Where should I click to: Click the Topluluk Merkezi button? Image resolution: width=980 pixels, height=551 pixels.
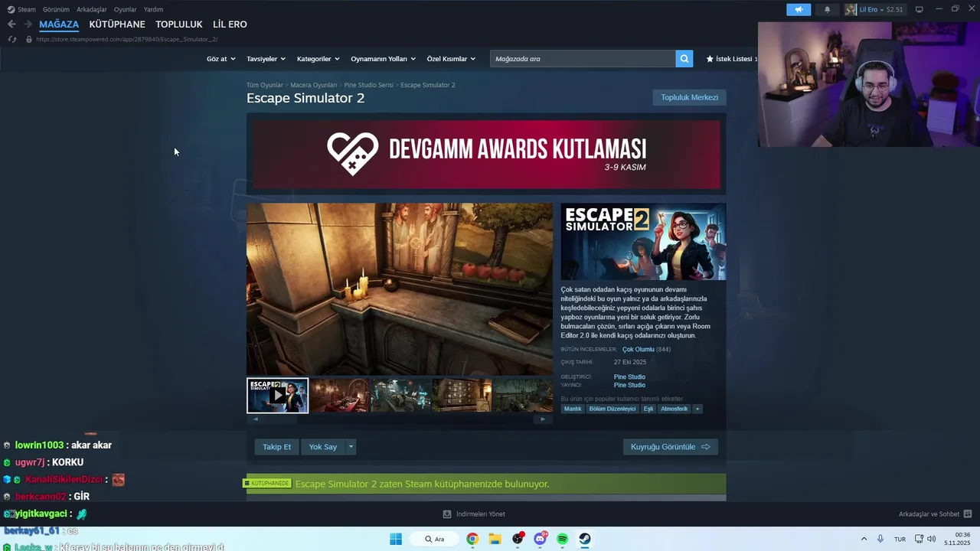689,97
